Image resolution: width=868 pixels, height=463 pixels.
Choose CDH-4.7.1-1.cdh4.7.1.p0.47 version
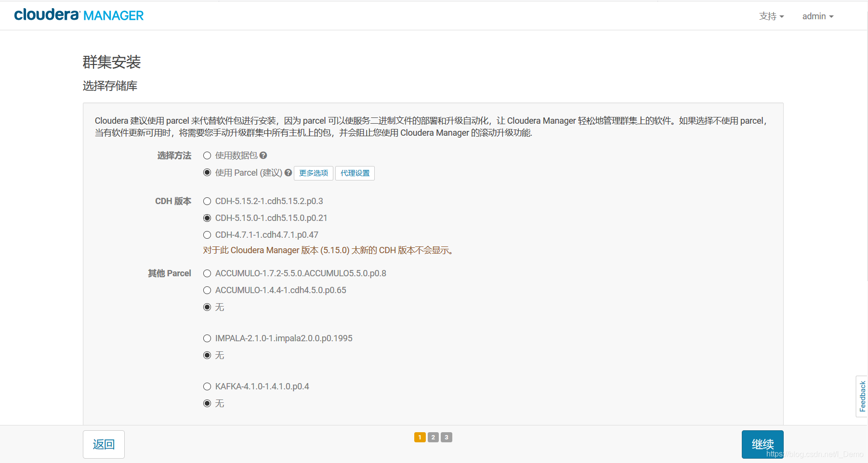[x=207, y=235]
